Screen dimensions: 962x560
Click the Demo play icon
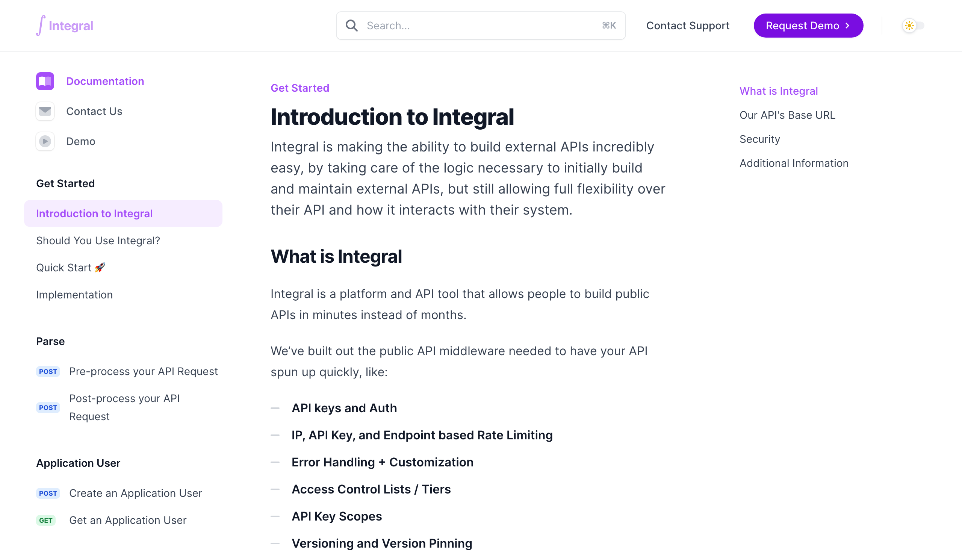coord(45,141)
